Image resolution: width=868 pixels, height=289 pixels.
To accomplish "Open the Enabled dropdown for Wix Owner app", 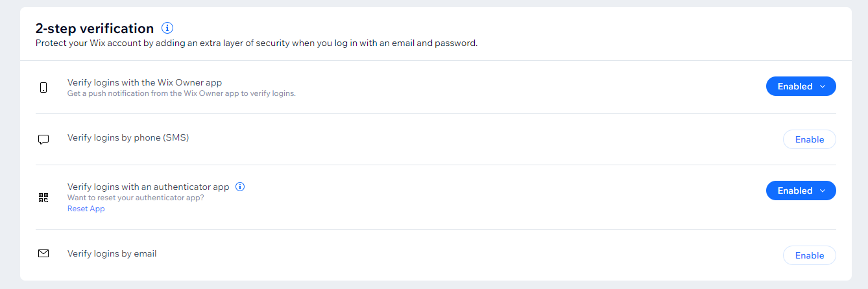I will [x=801, y=86].
